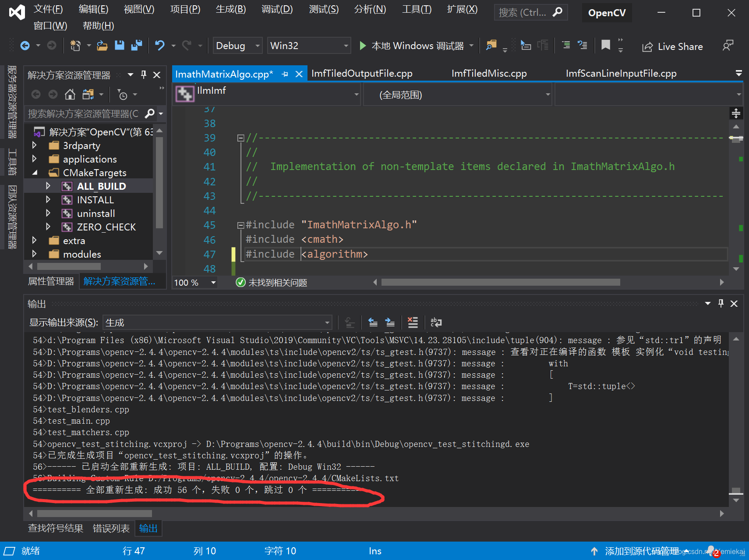Image resolution: width=749 pixels, height=560 pixels.
Task: Toggle keep-open pin on ImathMatrixAlgo.cpp tab
Action: coord(285,74)
